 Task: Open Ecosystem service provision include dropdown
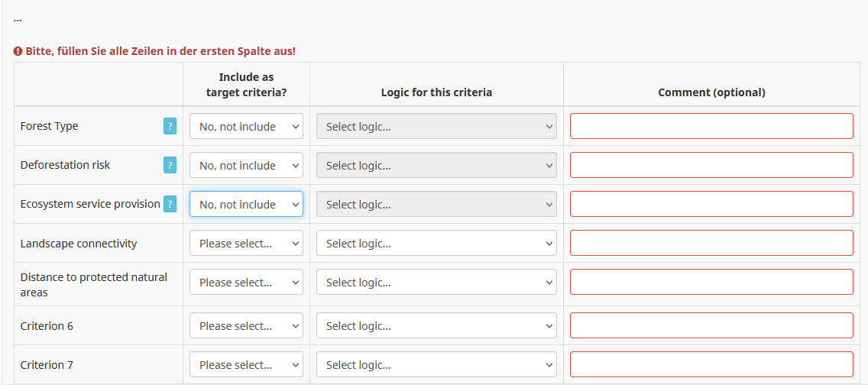coord(246,205)
